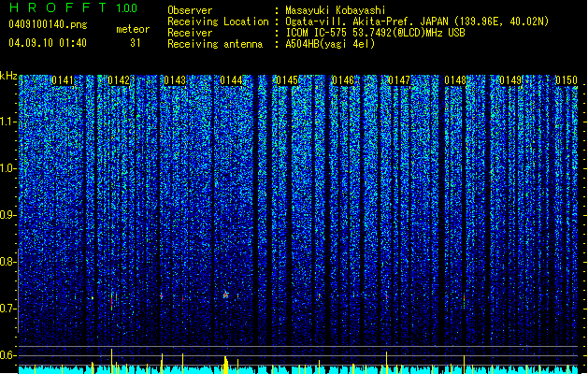Click the 0146 time marker
Screen dimensions: 588x374
343,80
